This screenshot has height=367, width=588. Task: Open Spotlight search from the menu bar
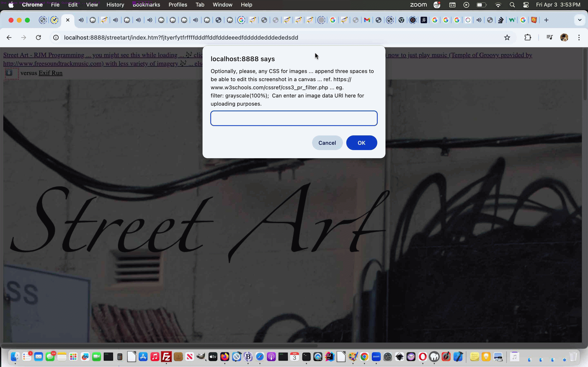click(512, 5)
